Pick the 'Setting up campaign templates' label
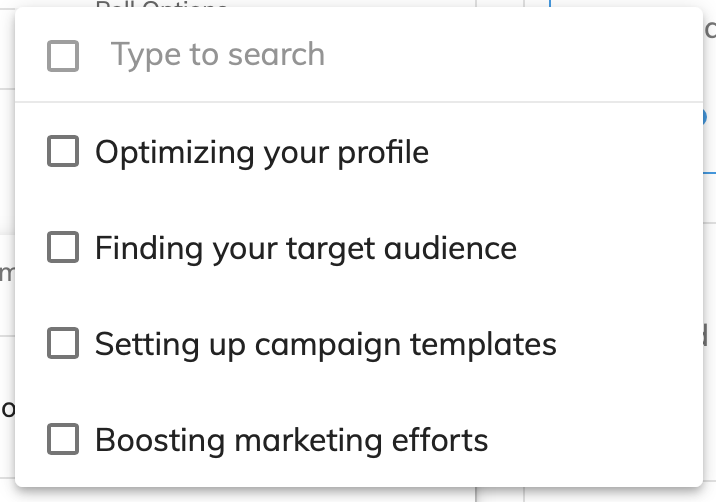 326,344
